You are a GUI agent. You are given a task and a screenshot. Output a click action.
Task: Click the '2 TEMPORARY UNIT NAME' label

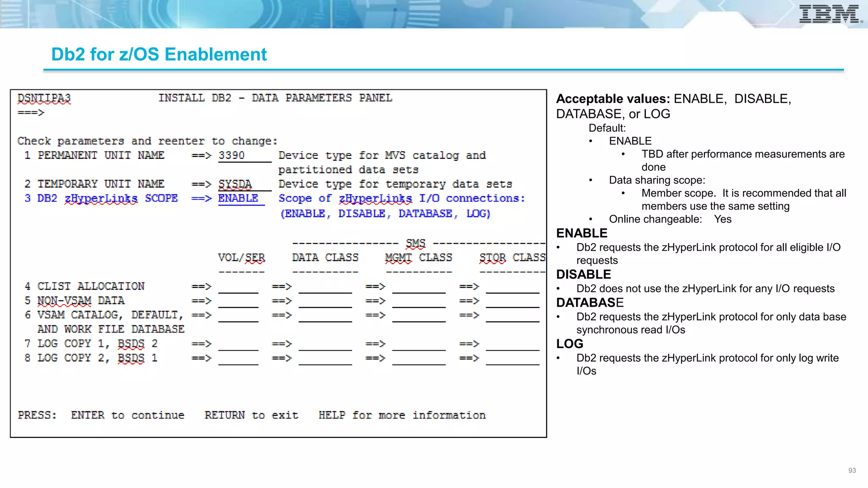95,184
